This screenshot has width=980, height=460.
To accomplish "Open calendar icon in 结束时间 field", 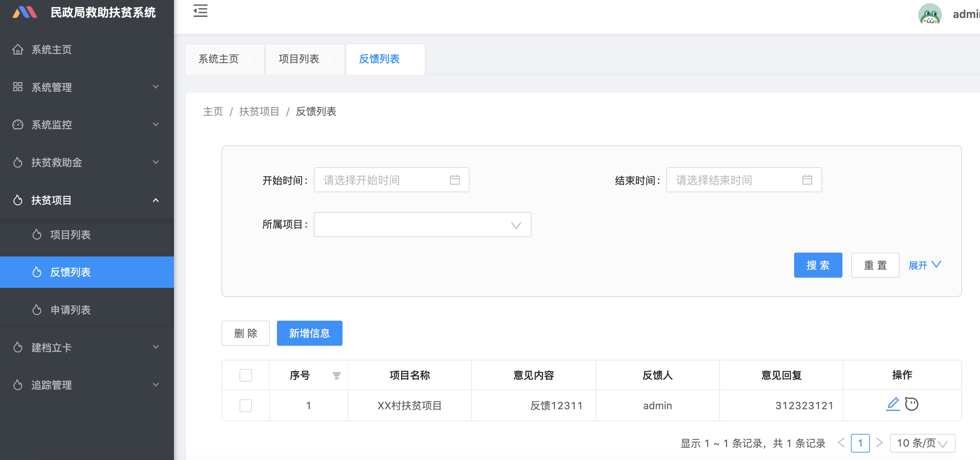I will coord(807,180).
